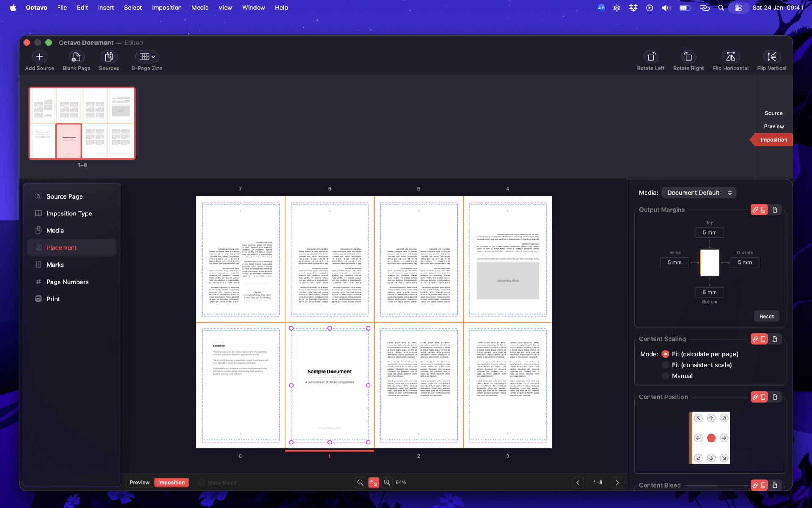The width and height of the screenshot is (812, 508).
Task: Flip the page vertically
Action: click(771, 57)
